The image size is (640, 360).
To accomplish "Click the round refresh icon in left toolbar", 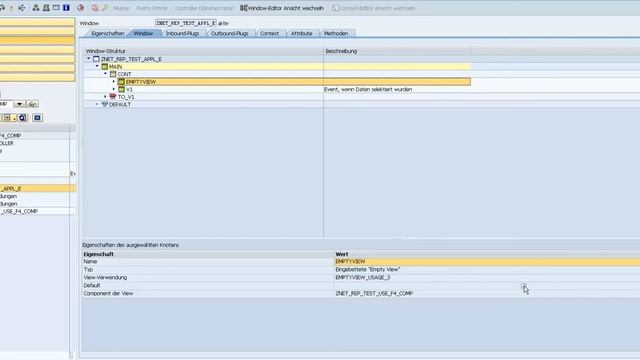I will 23,118.
